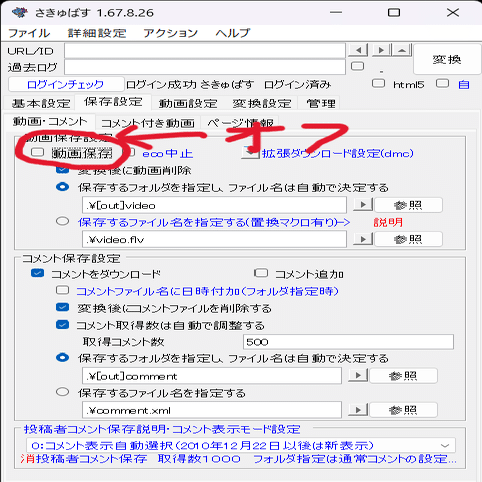
Task: Toggle the コメント追加 checkbox
Action: (x=261, y=273)
